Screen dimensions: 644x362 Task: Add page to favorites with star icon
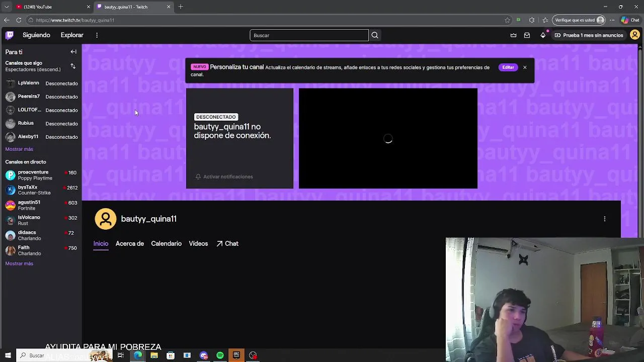(508, 20)
